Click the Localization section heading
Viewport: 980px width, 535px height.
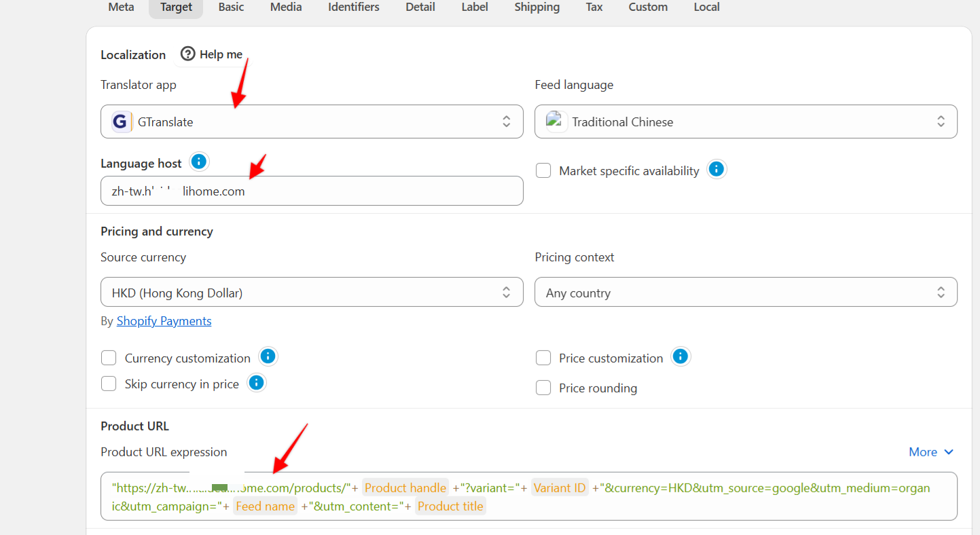[x=133, y=55]
